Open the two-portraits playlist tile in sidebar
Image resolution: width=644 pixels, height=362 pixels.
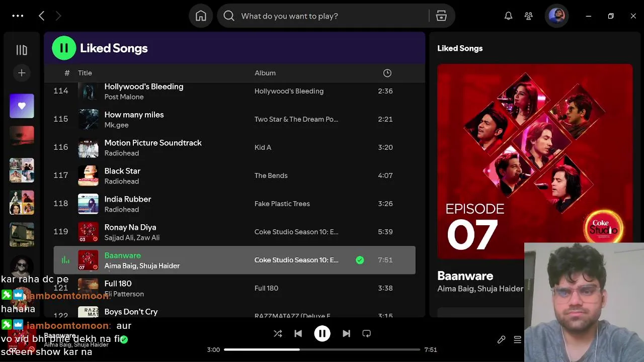click(x=22, y=203)
